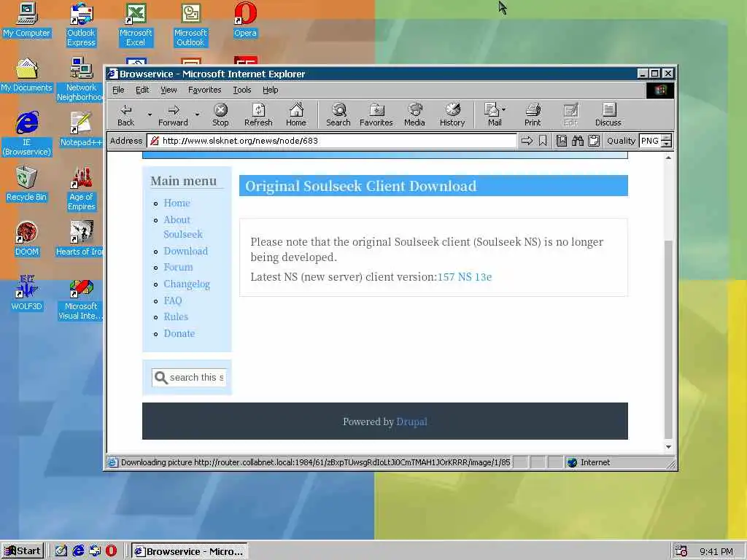Stop the page from loading
The width and height of the screenshot is (747, 560).
point(220,115)
